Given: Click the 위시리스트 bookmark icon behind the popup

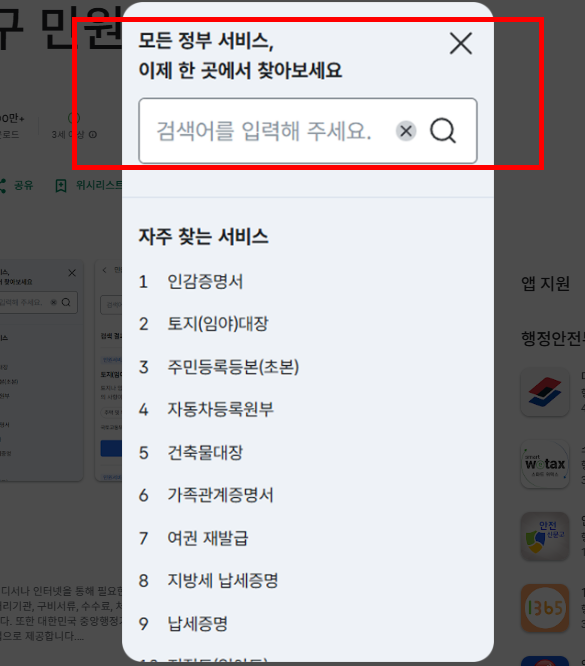Looking at the screenshot, I should click(x=61, y=186).
